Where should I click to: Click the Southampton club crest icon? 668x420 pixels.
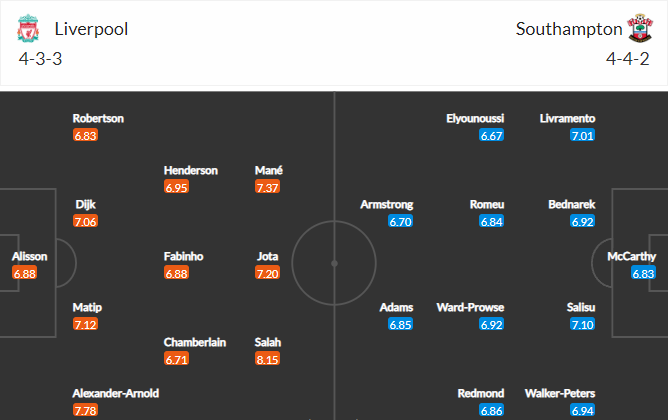pos(640,28)
